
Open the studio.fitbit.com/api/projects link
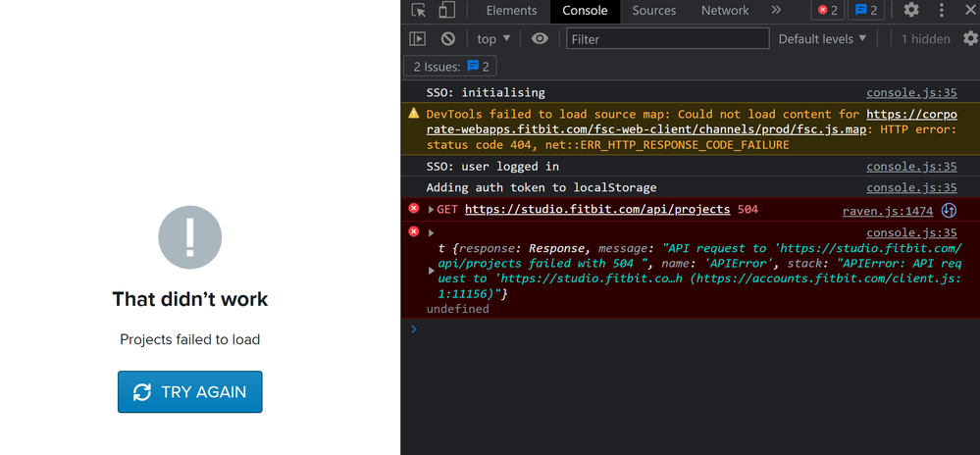pos(596,210)
